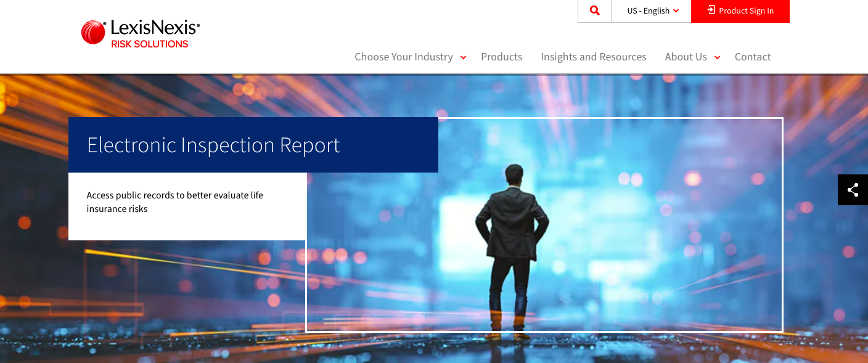Screen dimensions: 868x363
Task: Go to the Contact page
Action: click(753, 57)
